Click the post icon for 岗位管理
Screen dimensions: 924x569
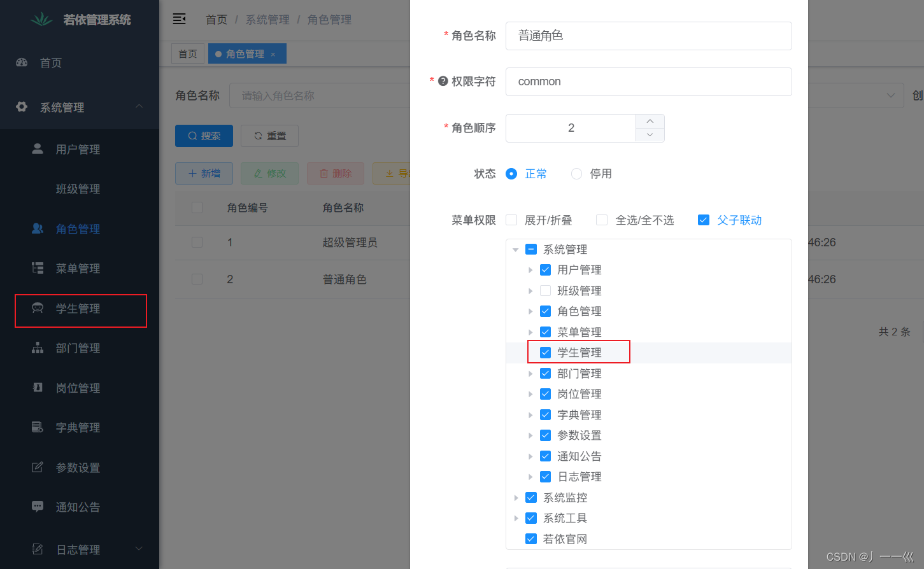38,388
